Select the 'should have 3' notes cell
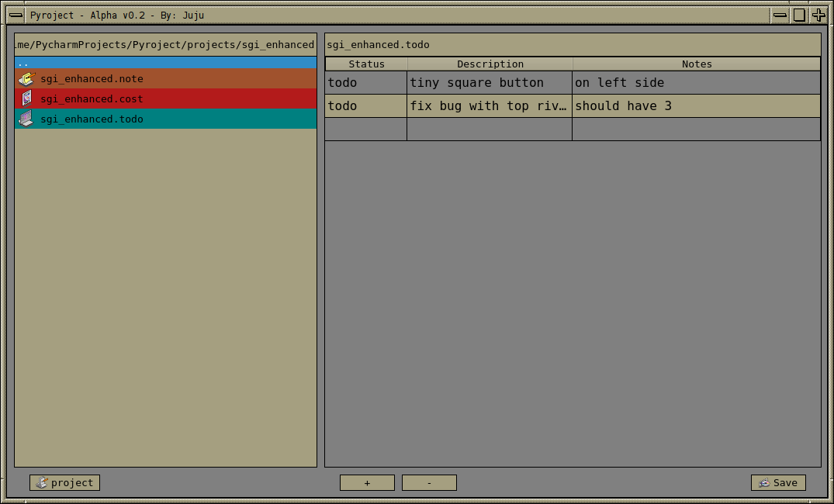The height and width of the screenshot is (504, 834). click(696, 106)
